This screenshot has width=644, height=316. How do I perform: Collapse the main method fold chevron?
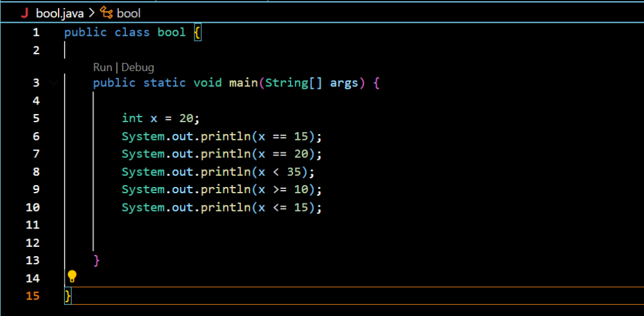click(x=54, y=83)
